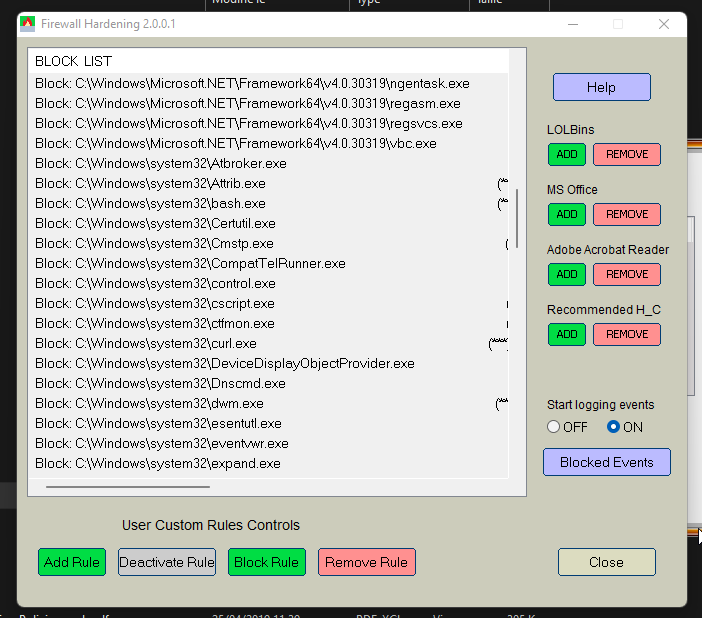Viewport: 702px width, 618px height.
Task: Select the esentutl.exe block entry
Action: (268, 424)
